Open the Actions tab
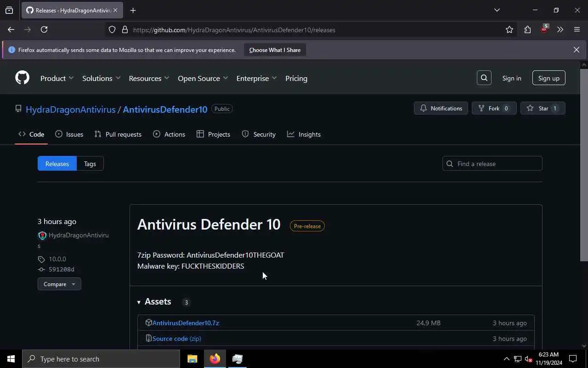The image size is (588, 368). coord(169,134)
